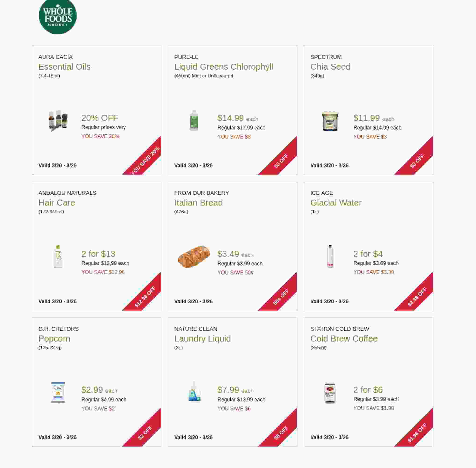Open the Station Cold Brew can image
This screenshot has height=468, width=476.
pos(330,393)
